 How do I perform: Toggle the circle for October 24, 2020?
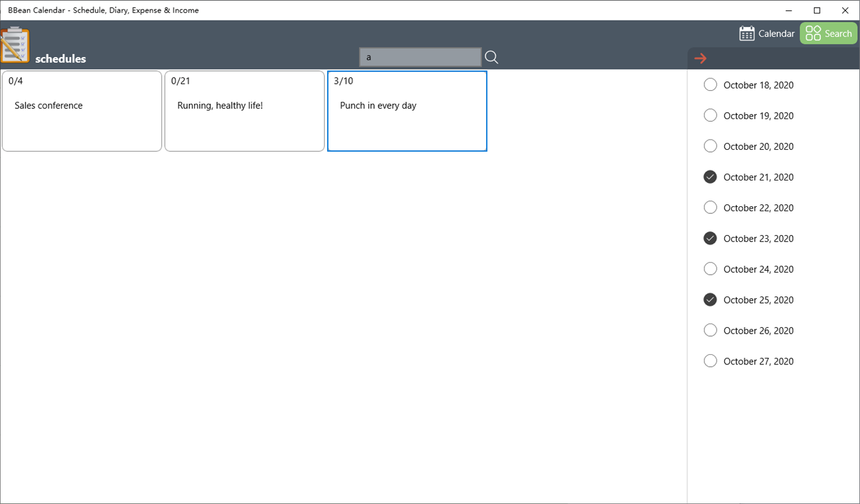pyautogui.click(x=710, y=268)
